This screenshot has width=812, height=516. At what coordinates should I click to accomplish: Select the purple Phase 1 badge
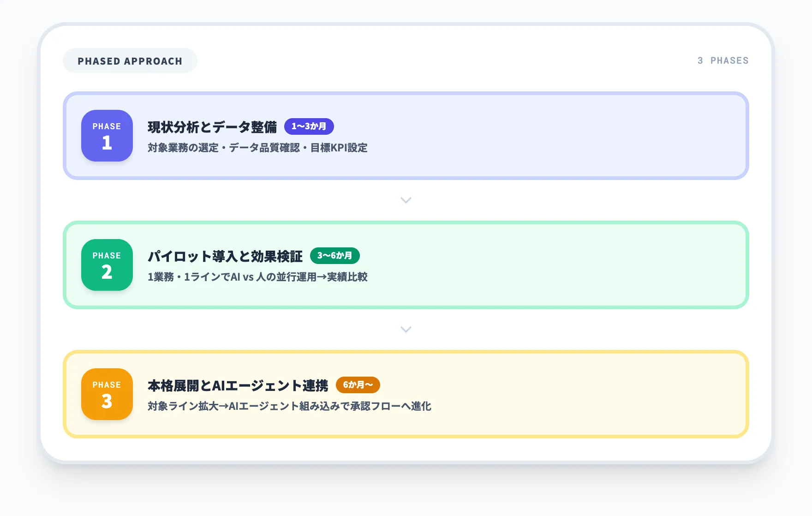pos(107,136)
